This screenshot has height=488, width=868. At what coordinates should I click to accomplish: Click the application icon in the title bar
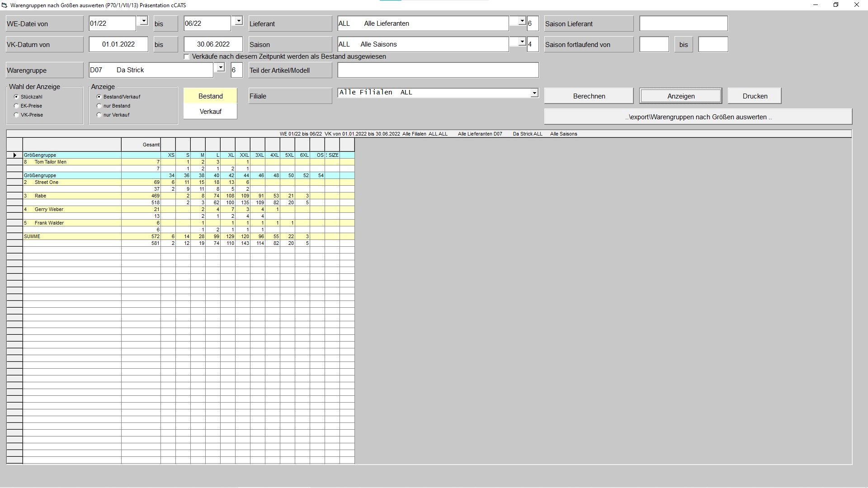(5, 5)
